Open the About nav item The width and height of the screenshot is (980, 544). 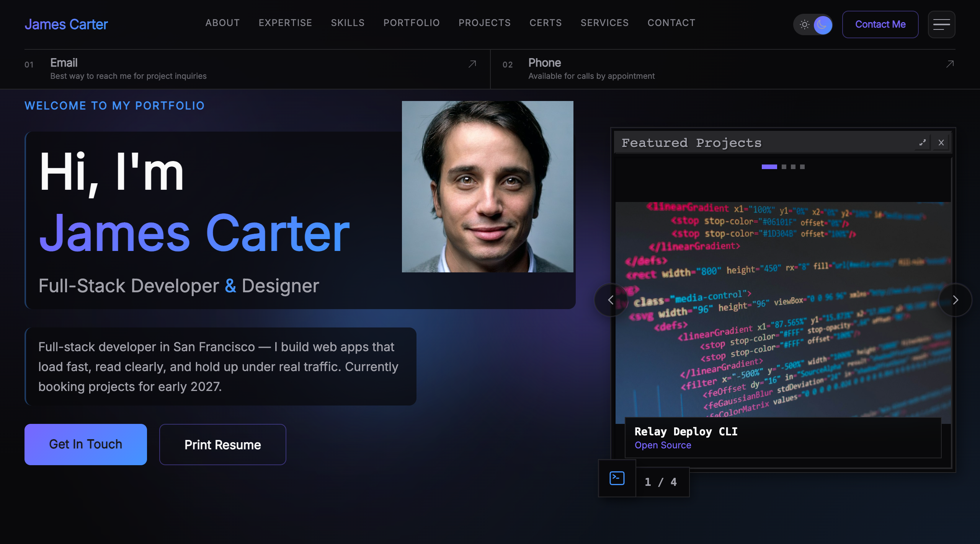222,23
